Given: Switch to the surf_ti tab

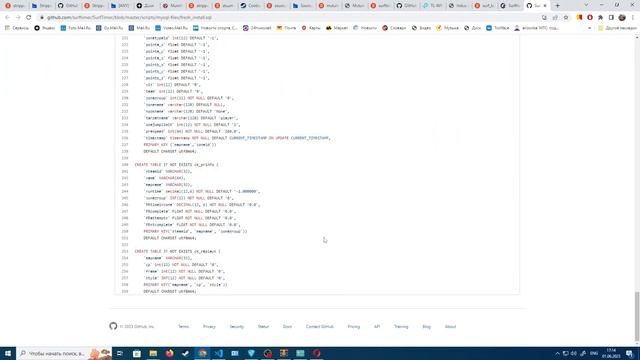Looking at the screenshot, I should coord(484,6).
